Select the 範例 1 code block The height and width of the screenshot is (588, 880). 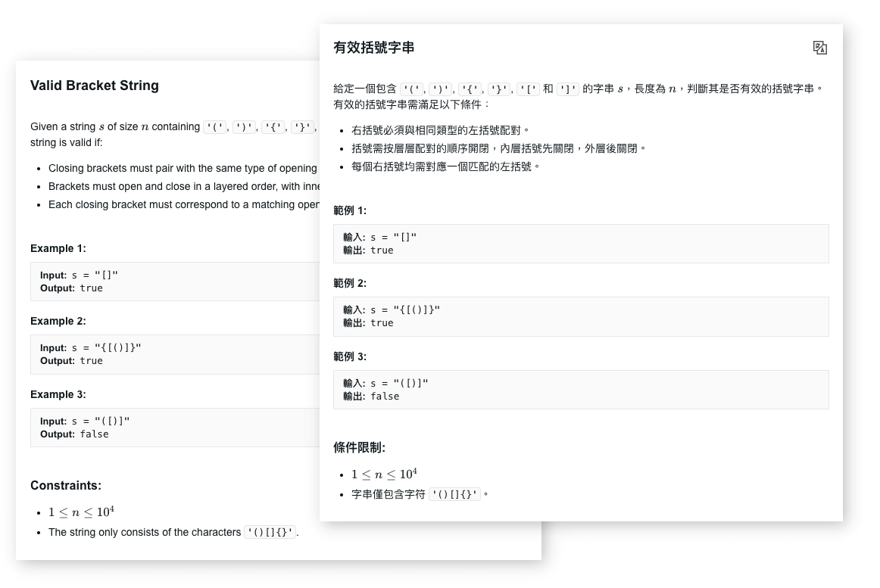581,243
